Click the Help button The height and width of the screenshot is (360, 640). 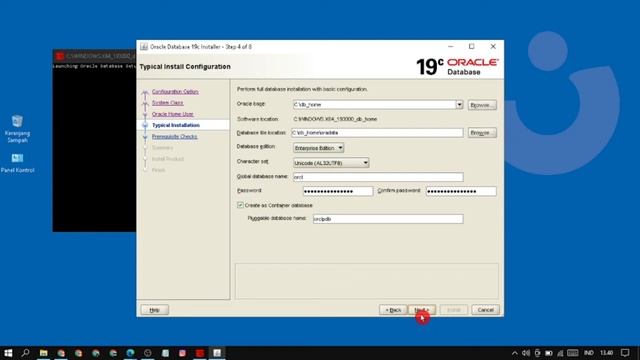[x=155, y=310]
